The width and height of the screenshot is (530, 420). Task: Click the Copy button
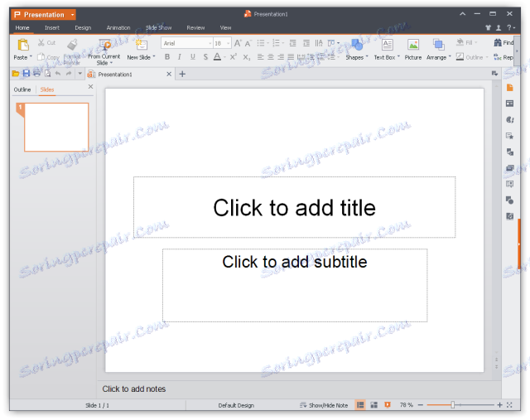coord(48,57)
